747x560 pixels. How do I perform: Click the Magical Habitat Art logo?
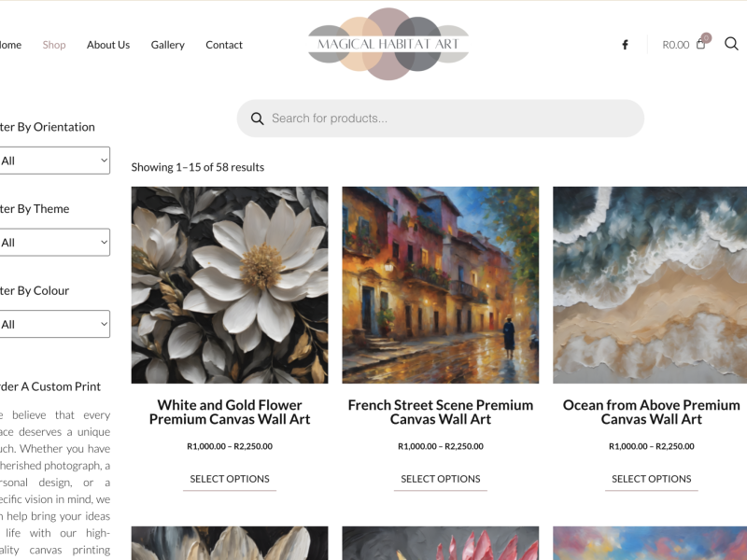click(x=388, y=44)
